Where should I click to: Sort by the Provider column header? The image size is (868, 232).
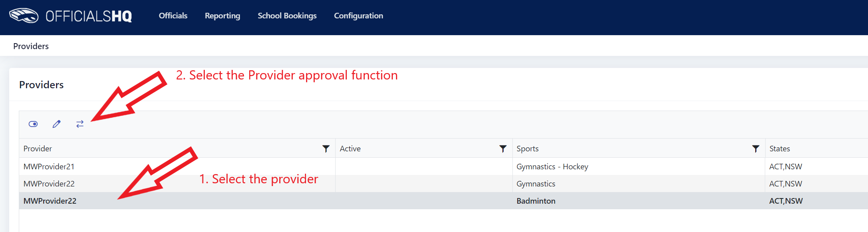38,149
